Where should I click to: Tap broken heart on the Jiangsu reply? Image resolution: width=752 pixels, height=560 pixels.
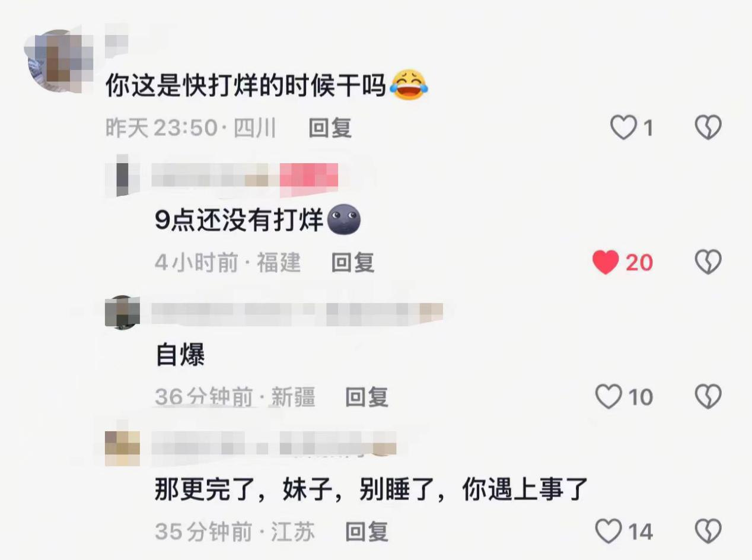tap(708, 532)
